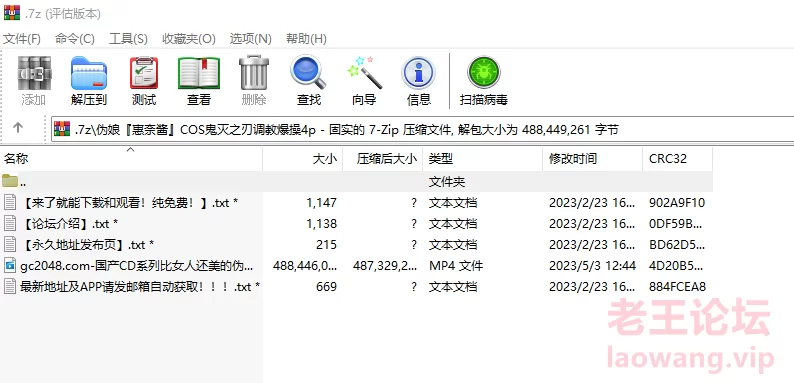Click the Delete (删除) trash icon
794x383 pixels.
click(x=254, y=72)
